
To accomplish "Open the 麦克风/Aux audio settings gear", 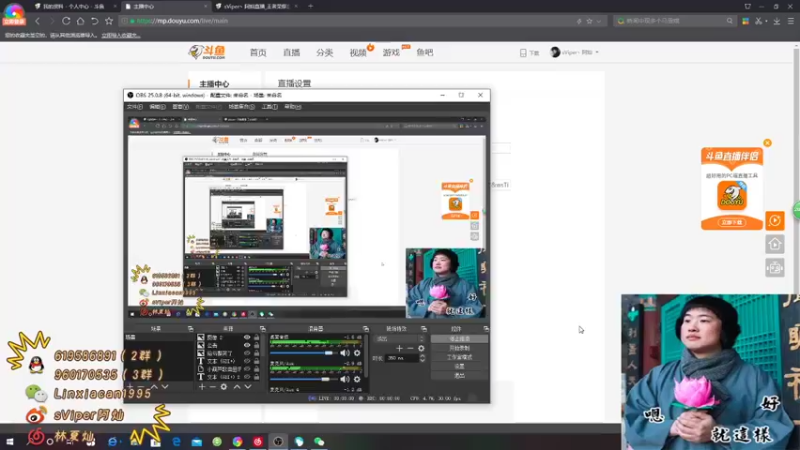I will click(357, 379).
